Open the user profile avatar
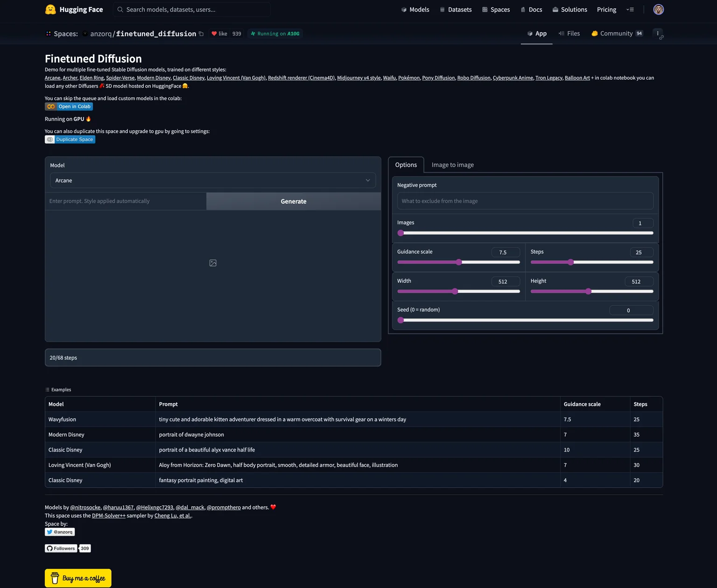 (658, 9)
